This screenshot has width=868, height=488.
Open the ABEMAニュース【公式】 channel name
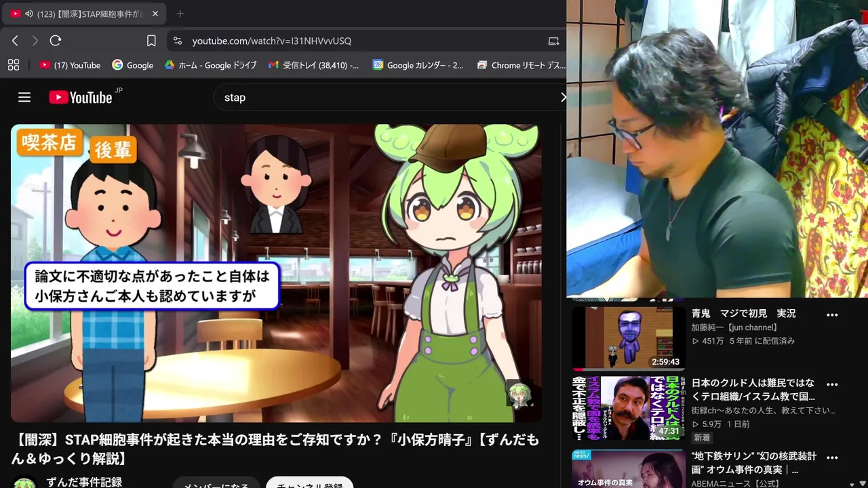tap(736, 483)
